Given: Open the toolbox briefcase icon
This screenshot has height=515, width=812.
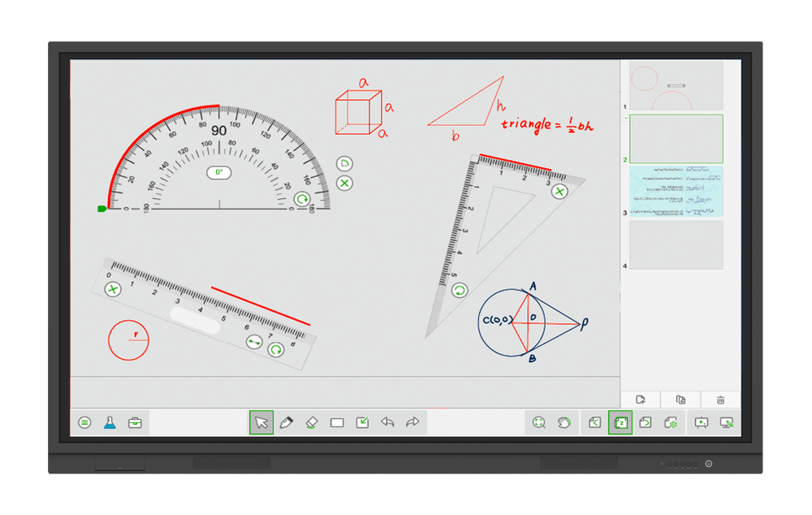Looking at the screenshot, I should [x=135, y=422].
